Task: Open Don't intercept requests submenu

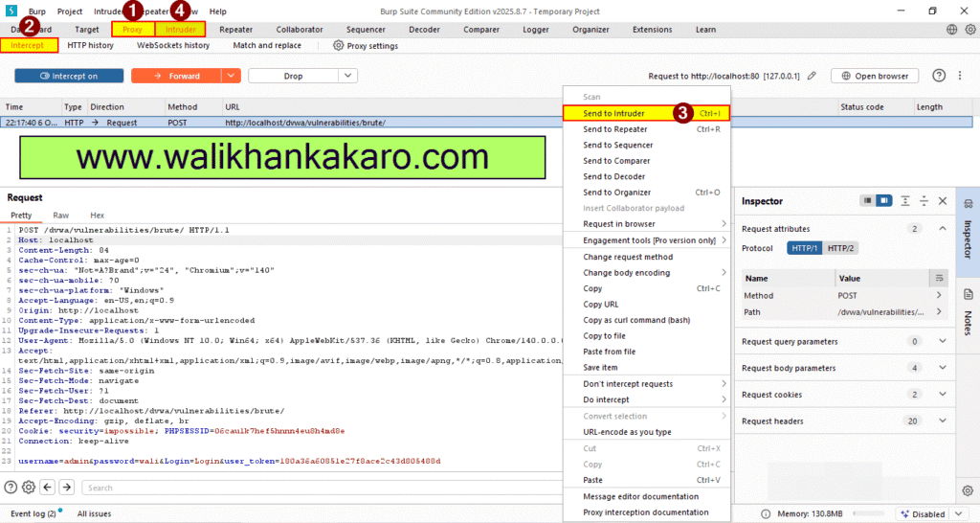Action: [x=646, y=384]
